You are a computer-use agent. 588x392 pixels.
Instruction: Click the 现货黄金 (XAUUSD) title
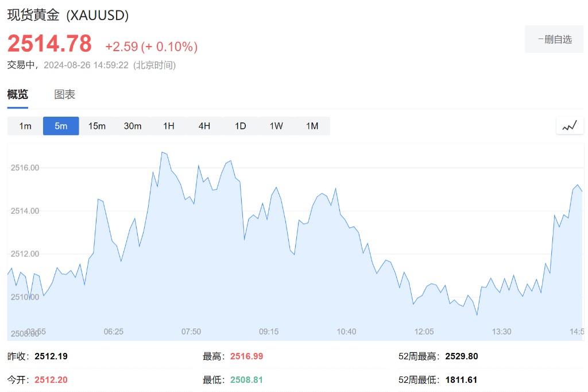[68, 16]
